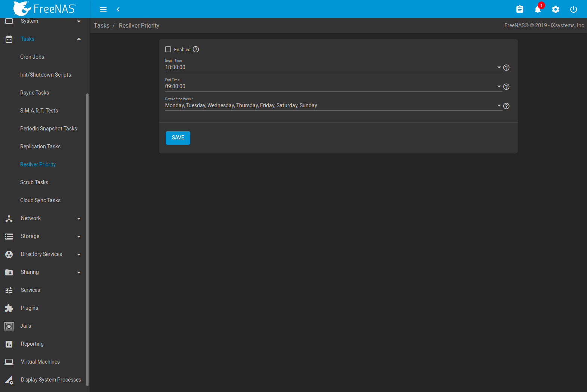Open Cron Jobs in sidebar
587x392 pixels.
click(x=32, y=57)
